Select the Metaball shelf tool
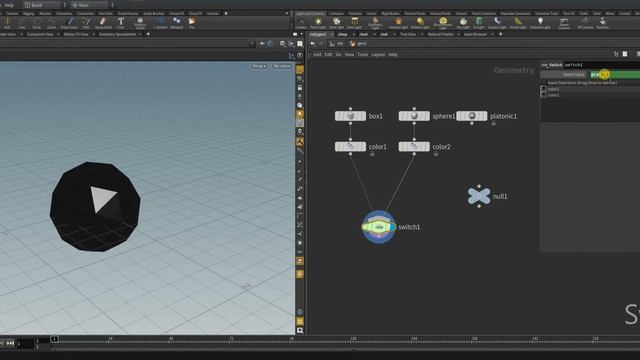Viewport: 640px width, 360px height. [x=177, y=23]
